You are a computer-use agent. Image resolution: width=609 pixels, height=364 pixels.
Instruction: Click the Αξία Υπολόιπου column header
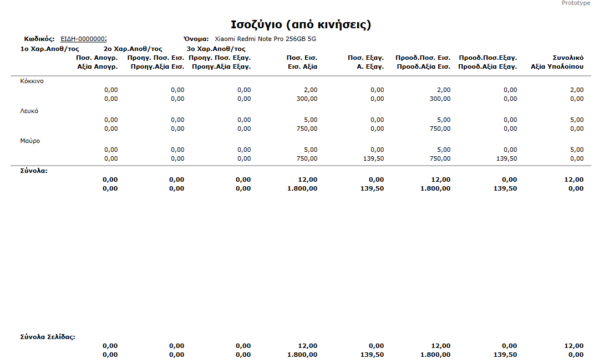(x=557, y=66)
